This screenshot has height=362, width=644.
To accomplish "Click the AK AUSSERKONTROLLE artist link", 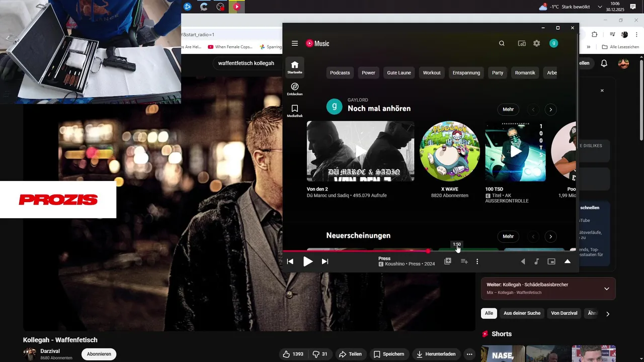I will tap(507, 198).
